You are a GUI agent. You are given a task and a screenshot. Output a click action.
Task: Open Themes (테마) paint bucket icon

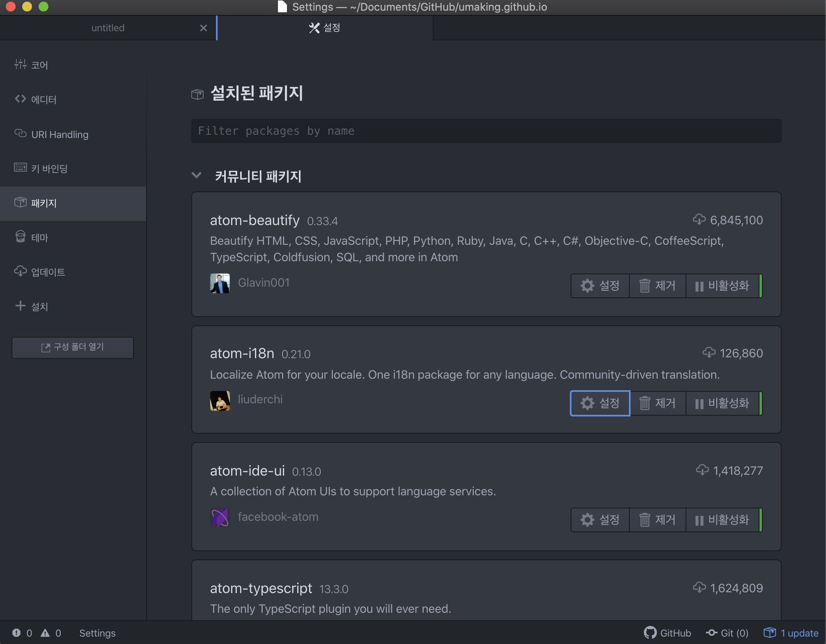click(x=20, y=237)
